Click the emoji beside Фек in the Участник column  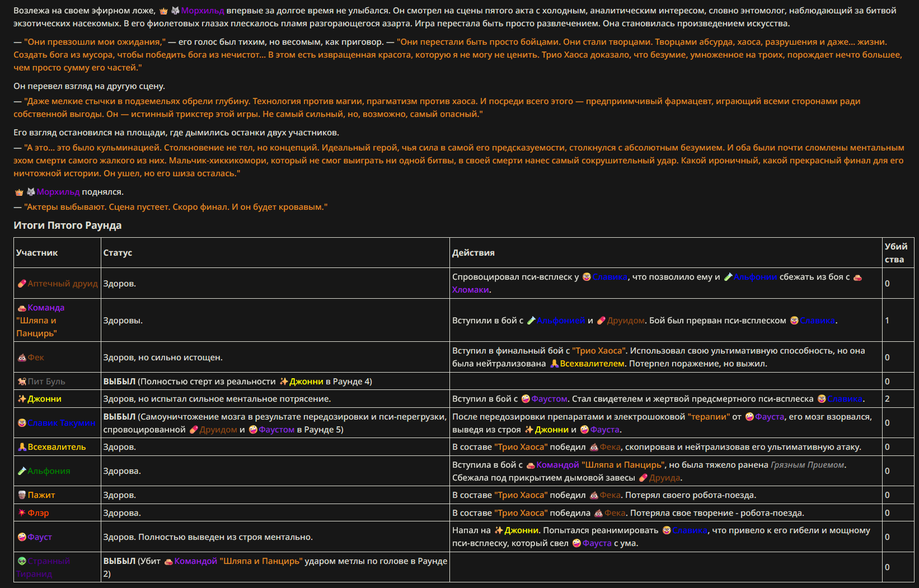coord(22,357)
